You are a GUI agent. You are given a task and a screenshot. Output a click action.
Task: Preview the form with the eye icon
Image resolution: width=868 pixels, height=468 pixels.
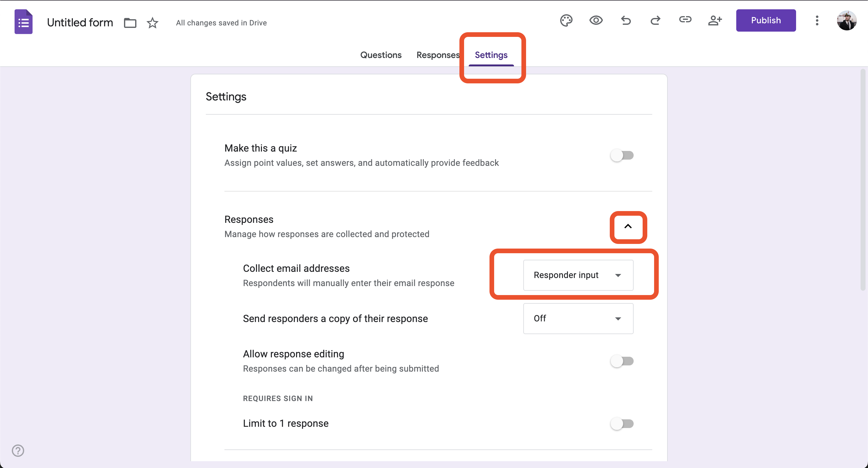pos(596,20)
